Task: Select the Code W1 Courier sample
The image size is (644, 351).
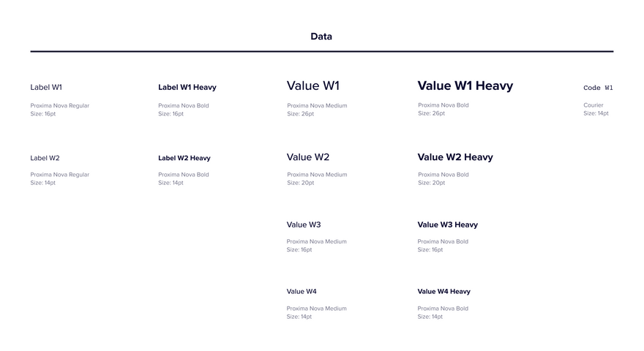Action: (598, 88)
